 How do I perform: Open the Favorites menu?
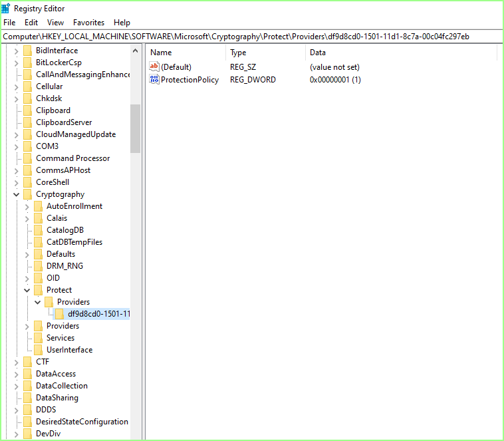click(x=88, y=23)
